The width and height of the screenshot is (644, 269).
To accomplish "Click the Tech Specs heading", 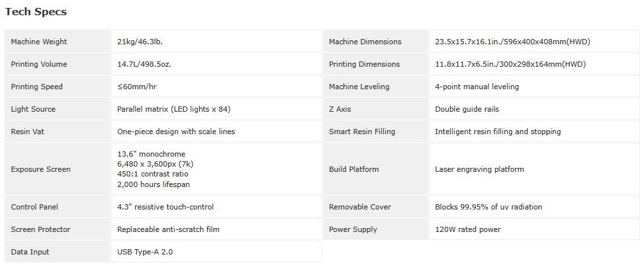I will [36, 12].
